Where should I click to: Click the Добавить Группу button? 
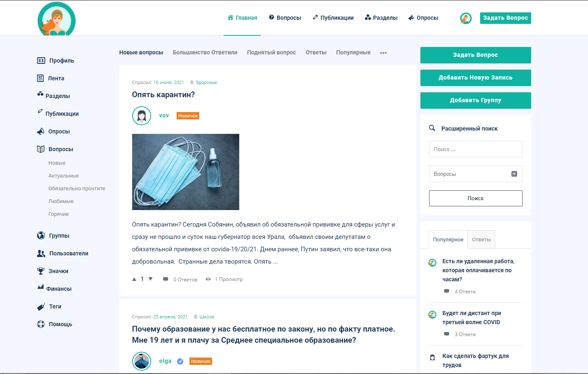(x=476, y=101)
